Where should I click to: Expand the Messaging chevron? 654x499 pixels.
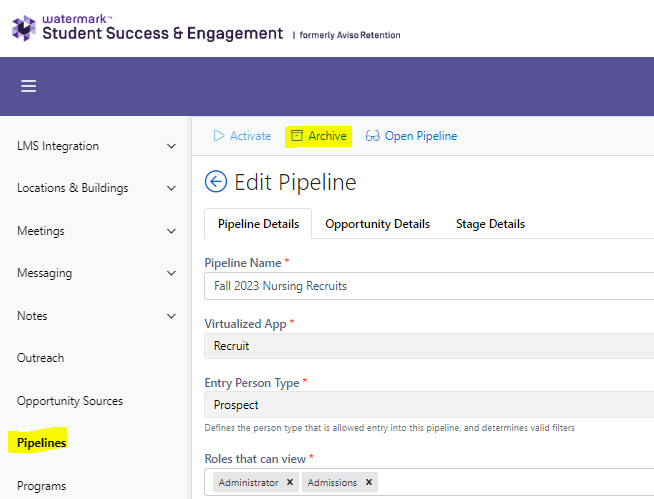coord(171,273)
